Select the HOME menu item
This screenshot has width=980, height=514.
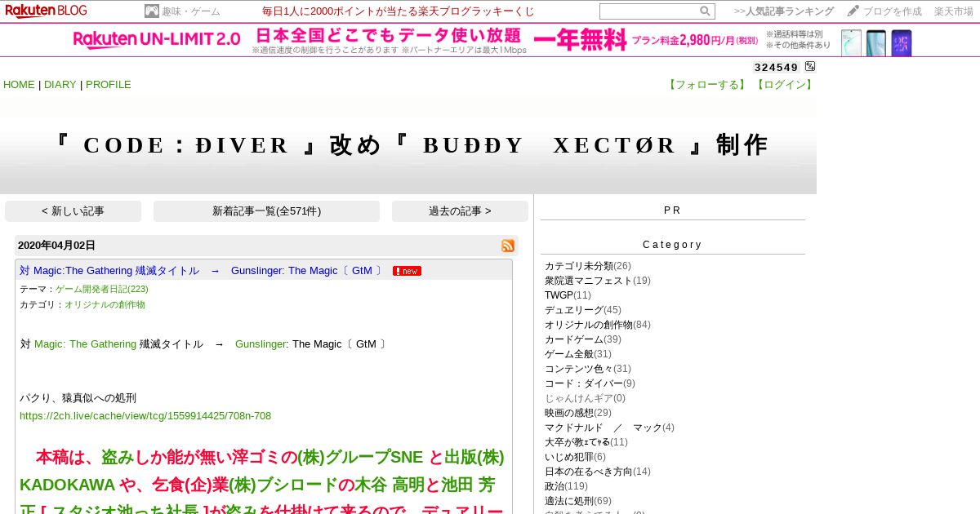pyautogui.click(x=20, y=85)
